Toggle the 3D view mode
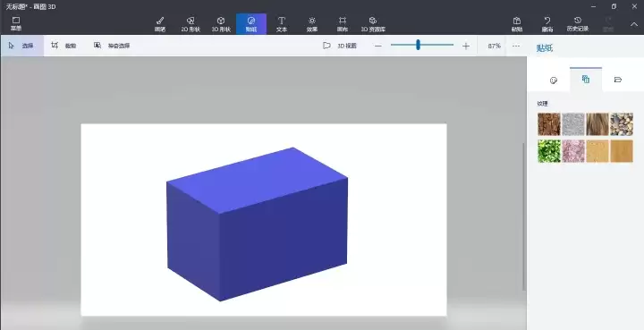The width and height of the screenshot is (644, 330). coord(340,46)
